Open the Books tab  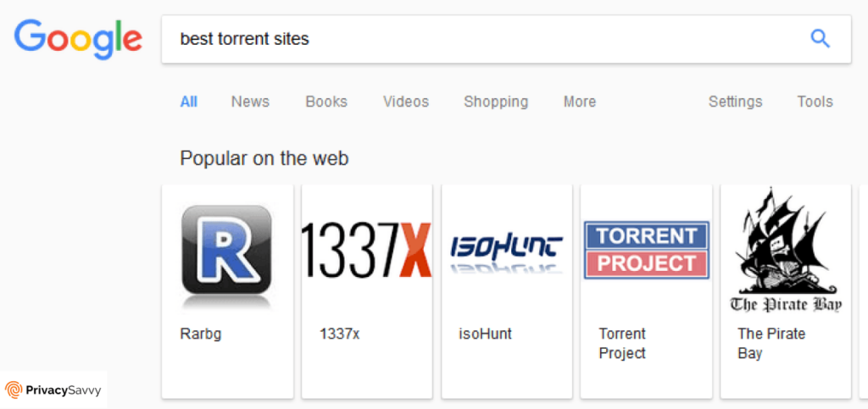tap(326, 102)
